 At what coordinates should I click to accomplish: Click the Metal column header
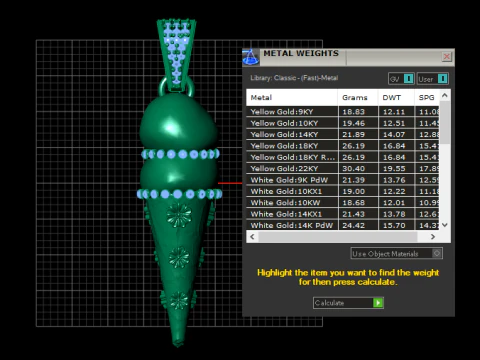[292, 98]
